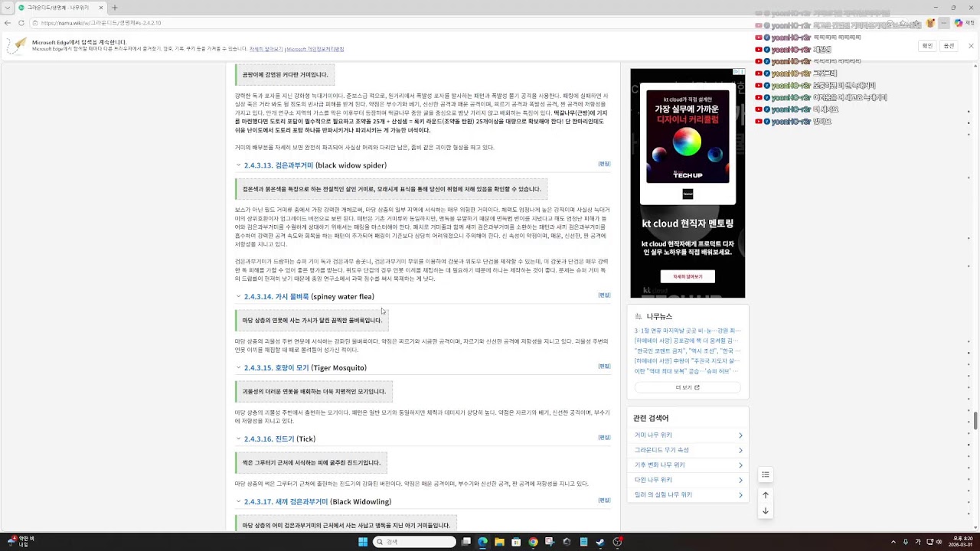The width and height of the screenshot is (980, 551).
Task: Edit the Tick section
Action: pos(604,437)
